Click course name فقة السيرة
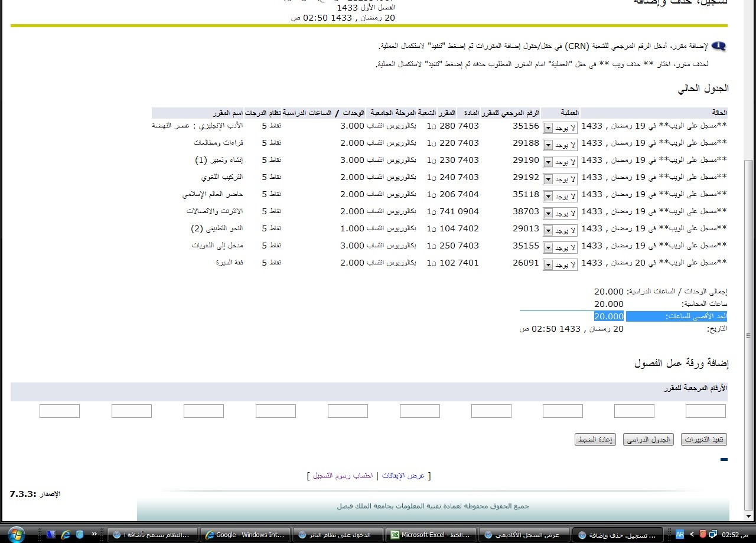This screenshot has height=543, width=756. point(230,263)
